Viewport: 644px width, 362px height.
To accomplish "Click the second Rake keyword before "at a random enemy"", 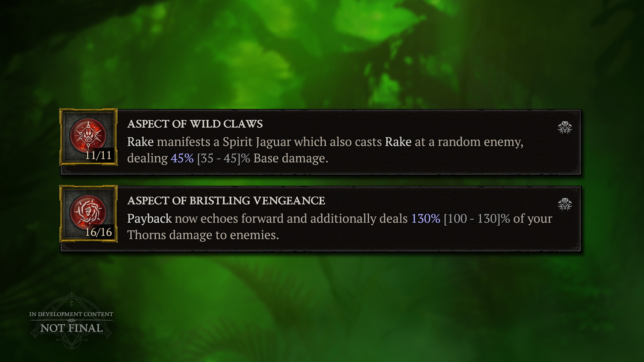I will [x=398, y=142].
